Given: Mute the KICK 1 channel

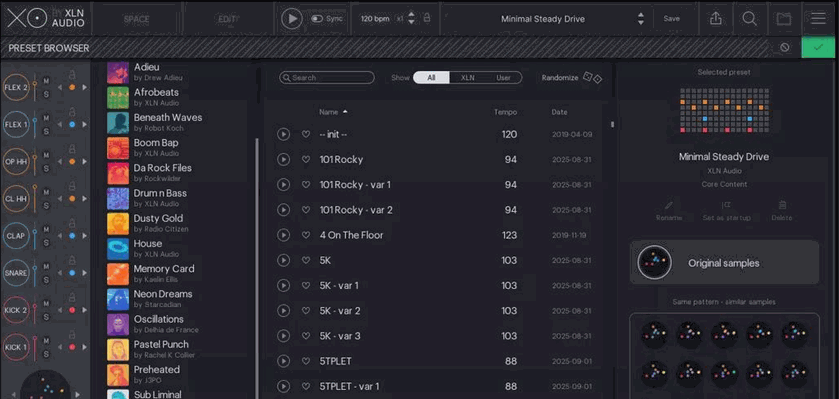Looking at the screenshot, I should point(46,341).
